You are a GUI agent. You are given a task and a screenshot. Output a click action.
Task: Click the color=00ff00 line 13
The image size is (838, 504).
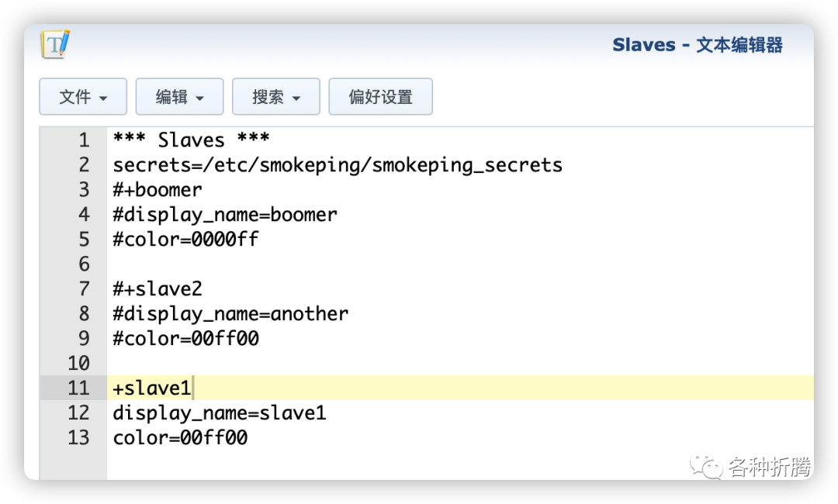pos(180,438)
